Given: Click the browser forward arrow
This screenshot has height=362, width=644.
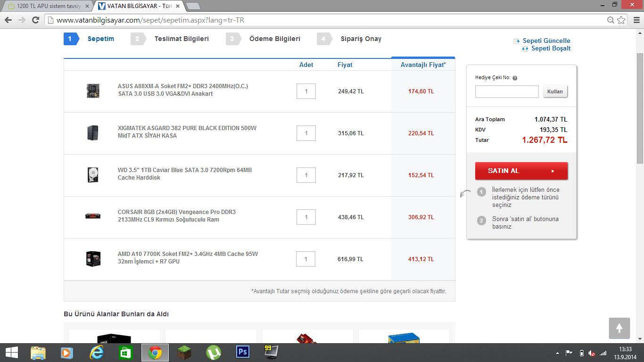Looking at the screenshot, I should point(22,20).
